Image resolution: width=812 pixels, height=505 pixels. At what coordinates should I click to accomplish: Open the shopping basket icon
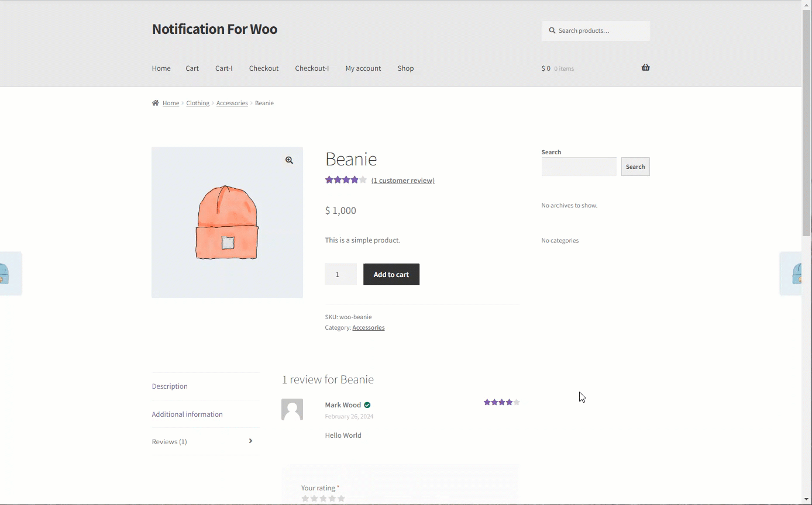pyautogui.click(x=645, y=68)
